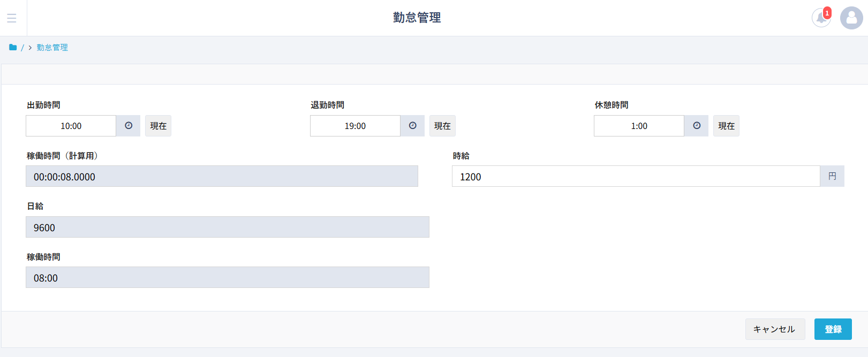868x357 pixels.
Task: Open clock picker for 退勤時間
Action: click(x=412, y=126)
